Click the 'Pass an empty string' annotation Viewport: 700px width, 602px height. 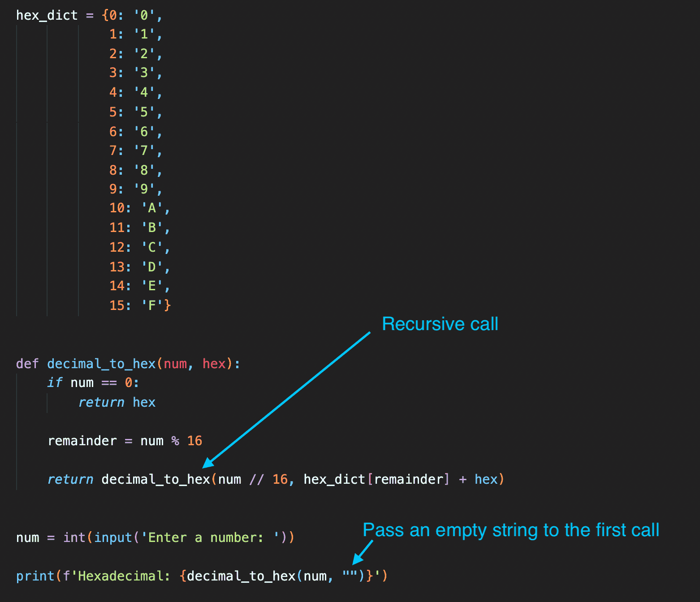coord(511,530)
